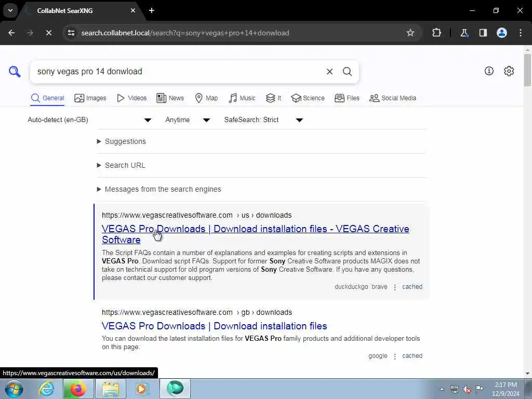This screenshot has width=532, height=399.
Task: Open the preferences gear icon
Action: point(509,71)
